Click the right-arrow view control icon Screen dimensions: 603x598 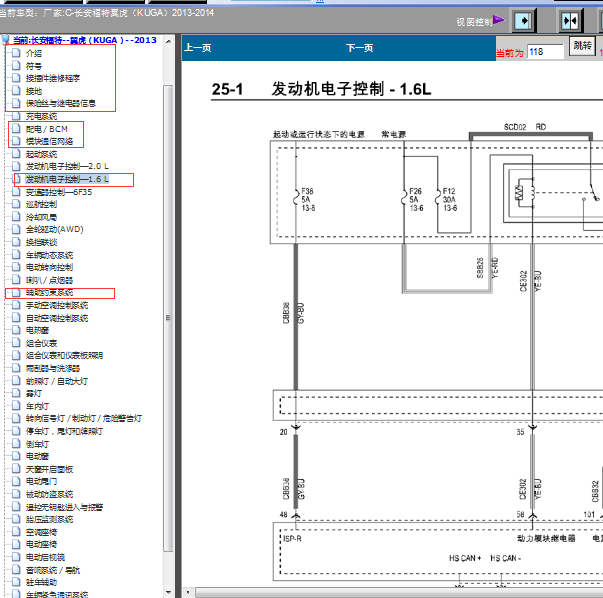pos(523,20)
